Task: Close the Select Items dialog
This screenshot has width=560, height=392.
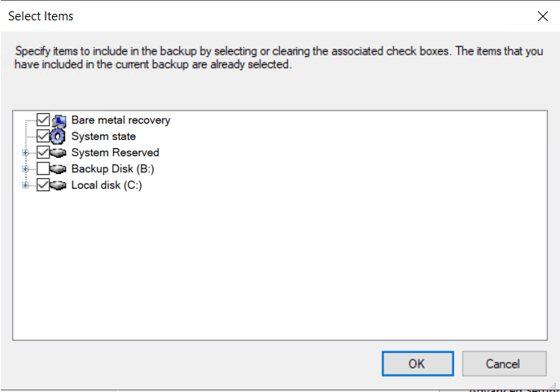Action: pos(543,16)
